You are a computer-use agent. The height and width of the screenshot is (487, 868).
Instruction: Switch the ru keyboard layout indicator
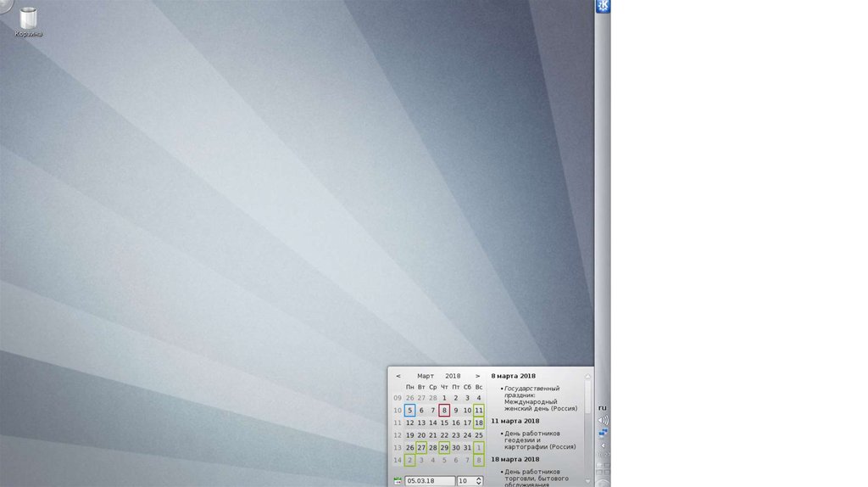(x=603, y=408)
